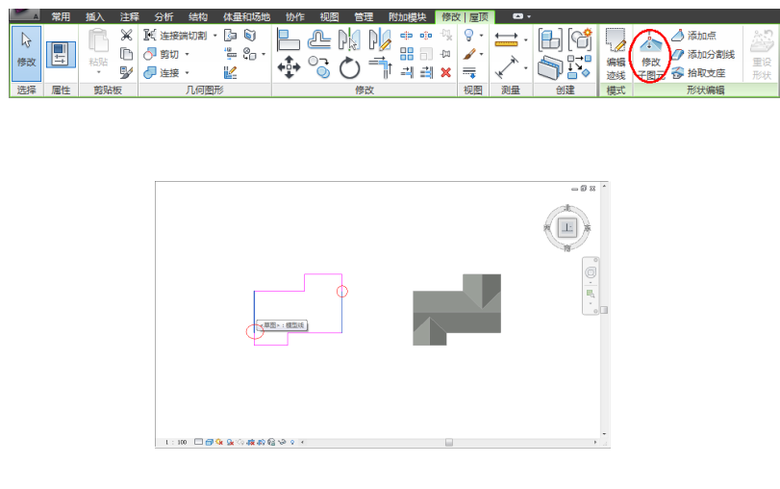
Task: Click the scissors Cut icon
Action: [126, 35]
